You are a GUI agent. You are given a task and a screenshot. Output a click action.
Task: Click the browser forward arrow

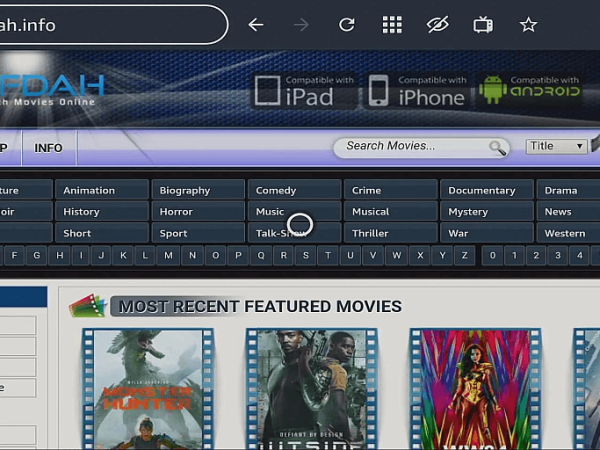point(302,25)
